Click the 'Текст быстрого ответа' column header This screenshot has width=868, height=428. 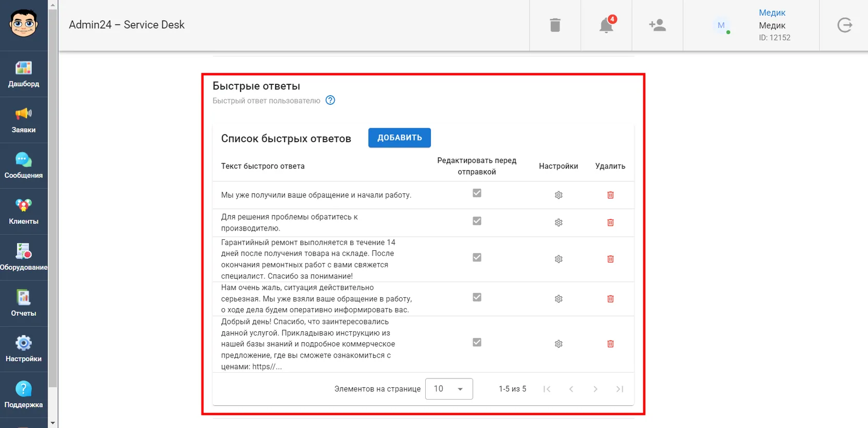(263, 166)
